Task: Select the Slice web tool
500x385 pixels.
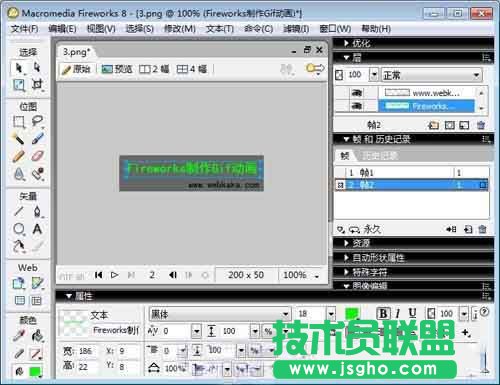Action: (x=37, y=283)
